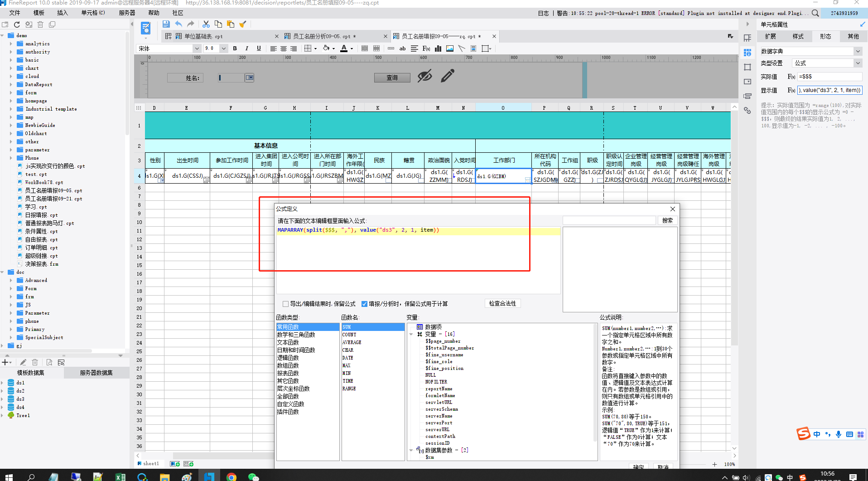This screenshot has width=868, height=481.
Task: Open the 类型设置 type dropdown
Action: click(x=858, y=63)
